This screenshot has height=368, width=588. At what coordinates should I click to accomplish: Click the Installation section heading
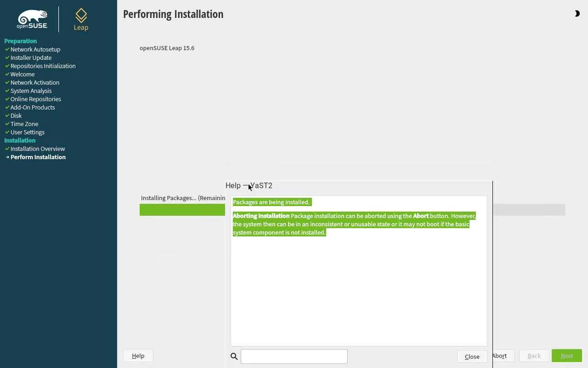click(x=20, y=140)
